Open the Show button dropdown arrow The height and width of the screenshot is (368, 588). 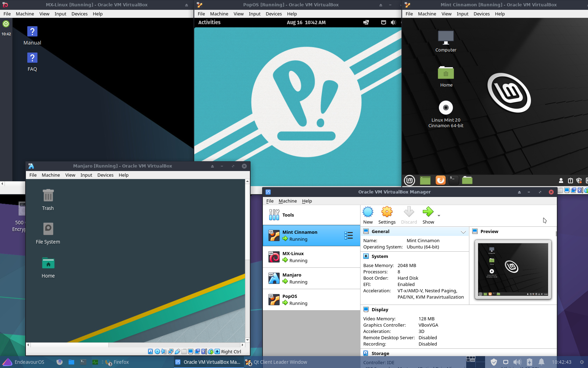[x=439, y=216]
